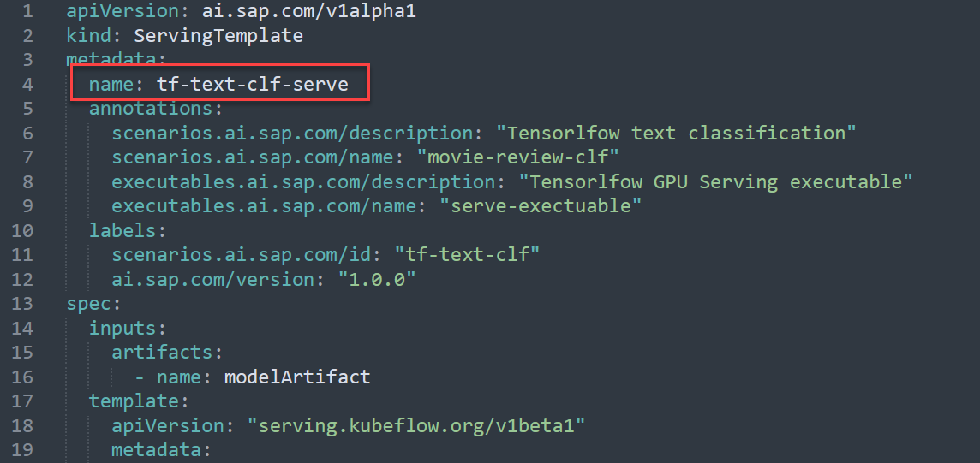The image size is (980, 463).
Task: Click the annotations key on line 5
Action: [x=152, y=109]
